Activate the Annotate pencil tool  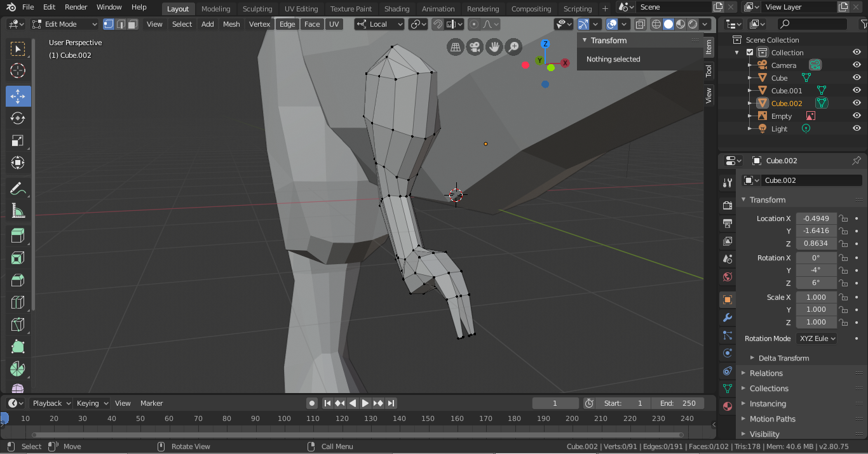coord(18,189)
